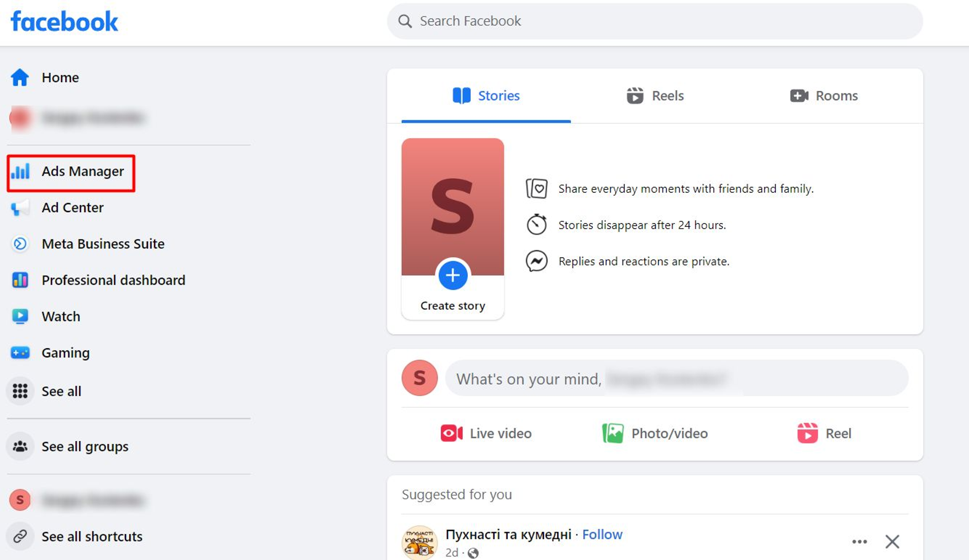The height and width of the screenshot is (560, 969).
Task: Open the Ad Center megaphone icon
Action: (20, 208)
